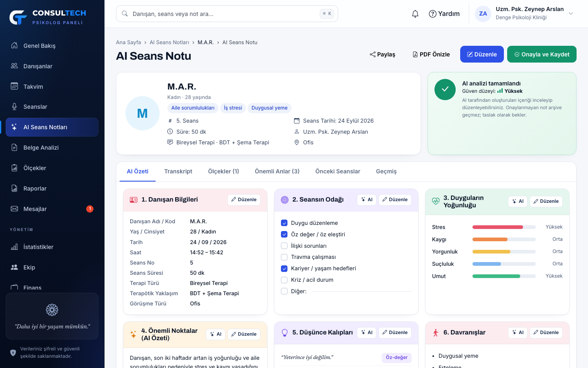Check Travma çalışması checkbox

pyautogui.click(x=284, y=257)
